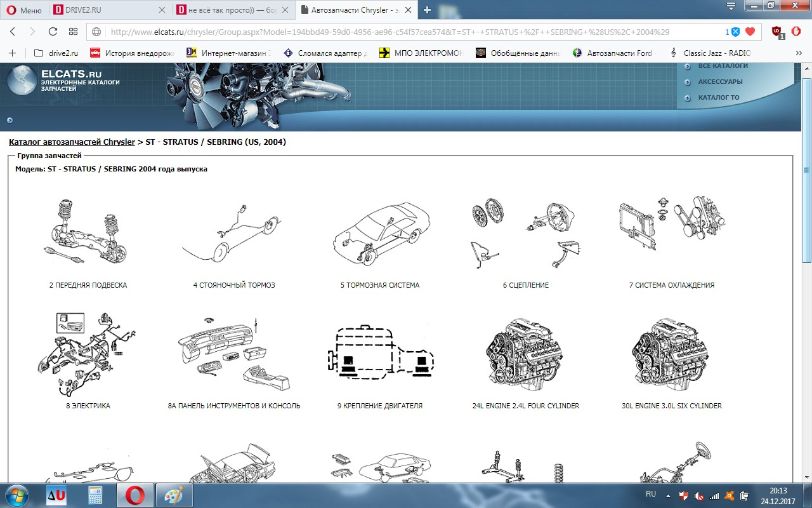Open the Интернет-магазин bookmark

click(x=228, y=53)
